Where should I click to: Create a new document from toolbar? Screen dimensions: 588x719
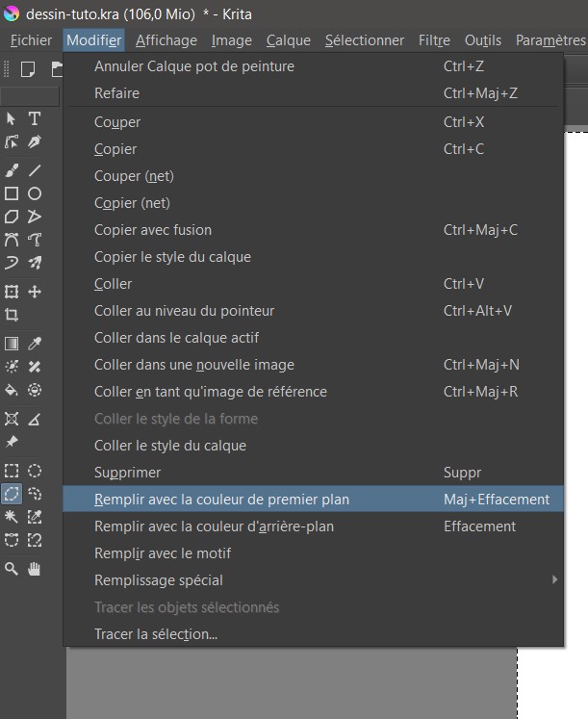coord(28,68)
